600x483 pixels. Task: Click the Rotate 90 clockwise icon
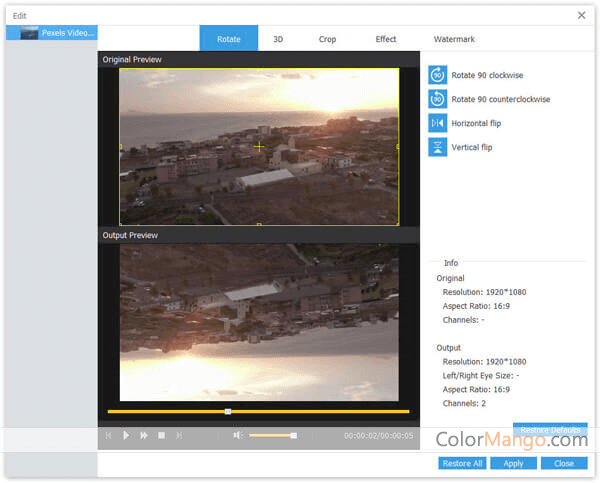tap(437, 75)
